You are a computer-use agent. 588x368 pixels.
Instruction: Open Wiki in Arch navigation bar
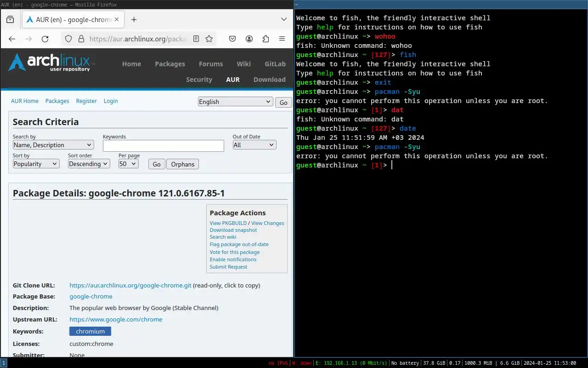(244, 64)
